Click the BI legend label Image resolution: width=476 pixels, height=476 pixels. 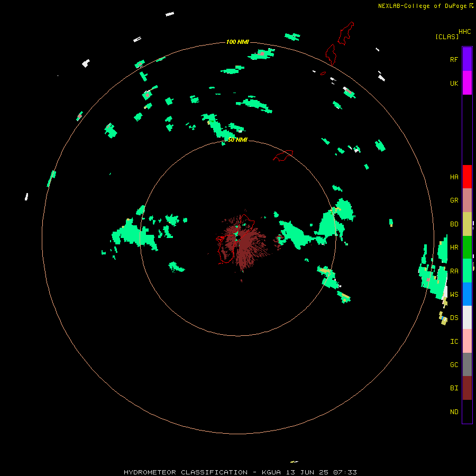click(x=454, y=388)
